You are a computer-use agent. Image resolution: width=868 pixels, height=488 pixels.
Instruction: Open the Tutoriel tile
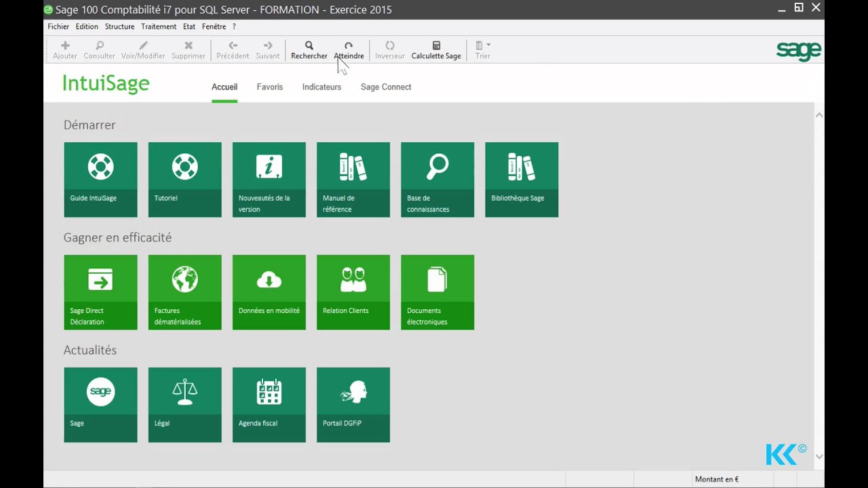coord(184,180)
